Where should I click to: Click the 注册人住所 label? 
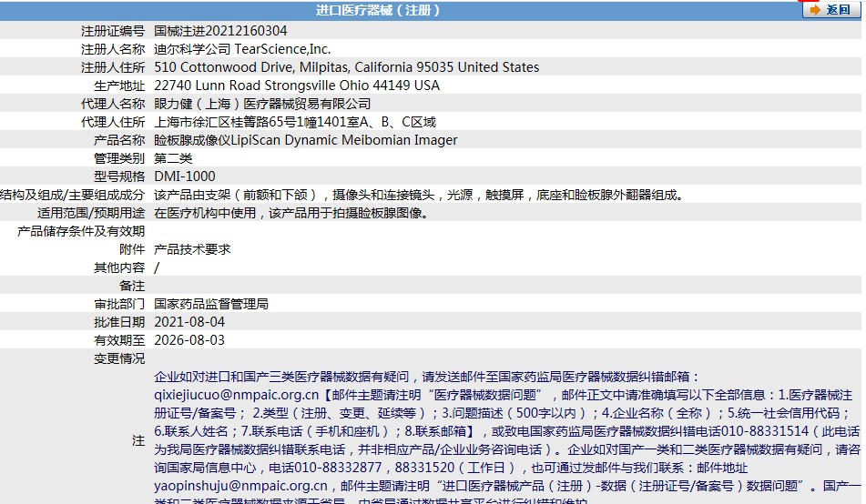[113, 67]
